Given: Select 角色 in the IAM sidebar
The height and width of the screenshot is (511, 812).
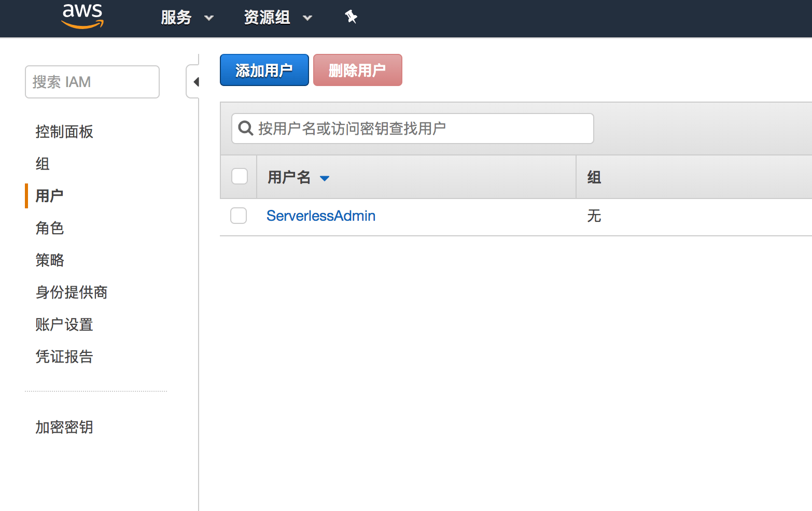Looking at the screenshot, I should [x=49, y=228].
